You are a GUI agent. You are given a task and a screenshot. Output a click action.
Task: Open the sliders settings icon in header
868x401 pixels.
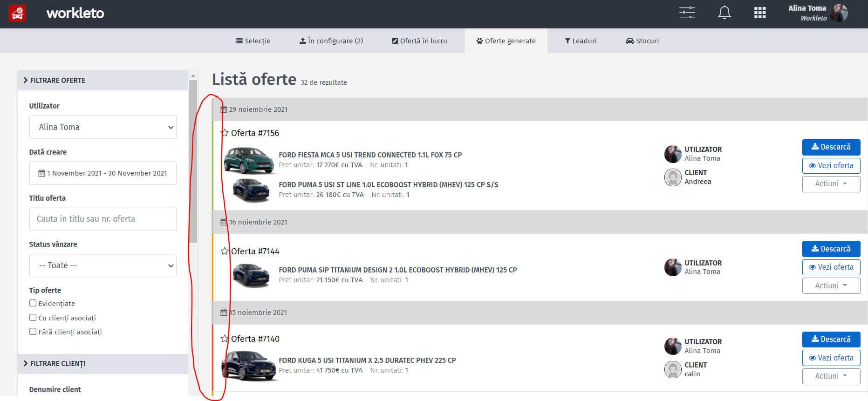pos(687,13)
